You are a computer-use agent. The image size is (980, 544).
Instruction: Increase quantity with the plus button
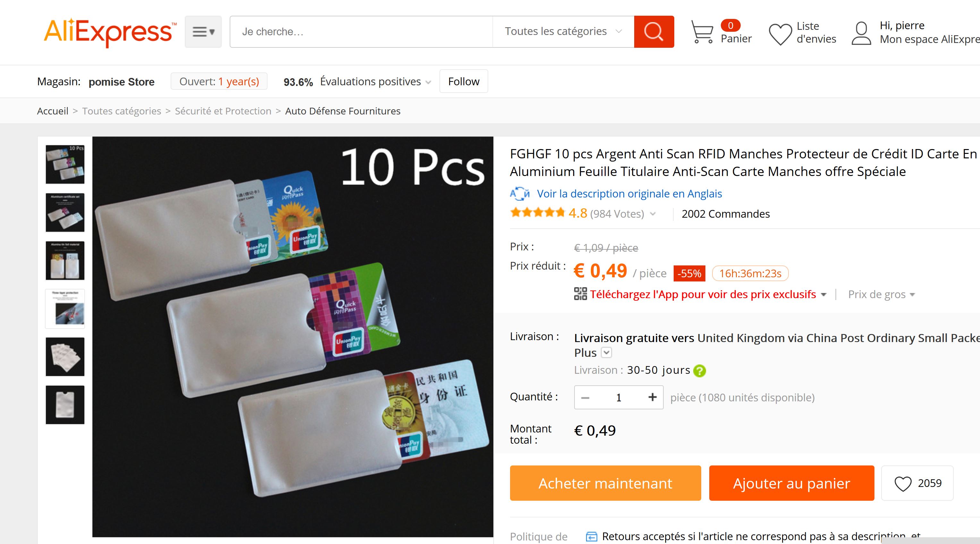tap(652, 397)
